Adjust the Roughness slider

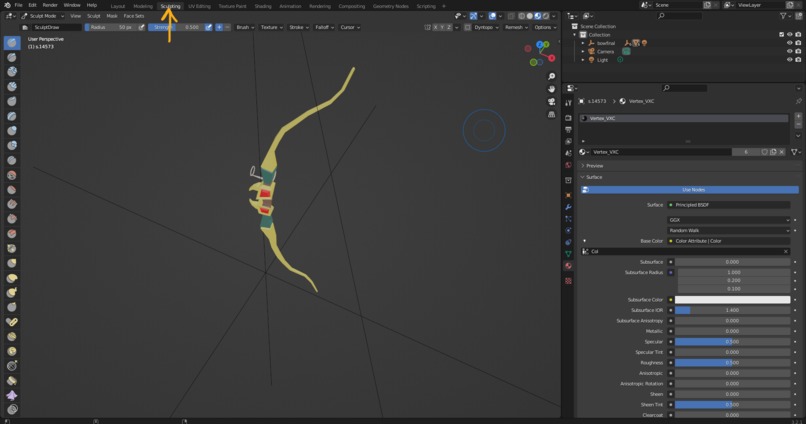click(732, 363)
